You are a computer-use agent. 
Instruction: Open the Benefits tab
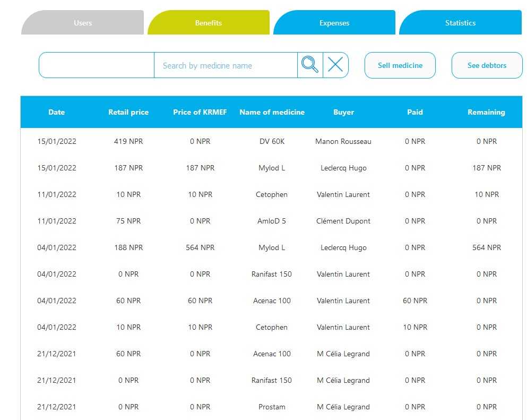(x=208, y=23)
